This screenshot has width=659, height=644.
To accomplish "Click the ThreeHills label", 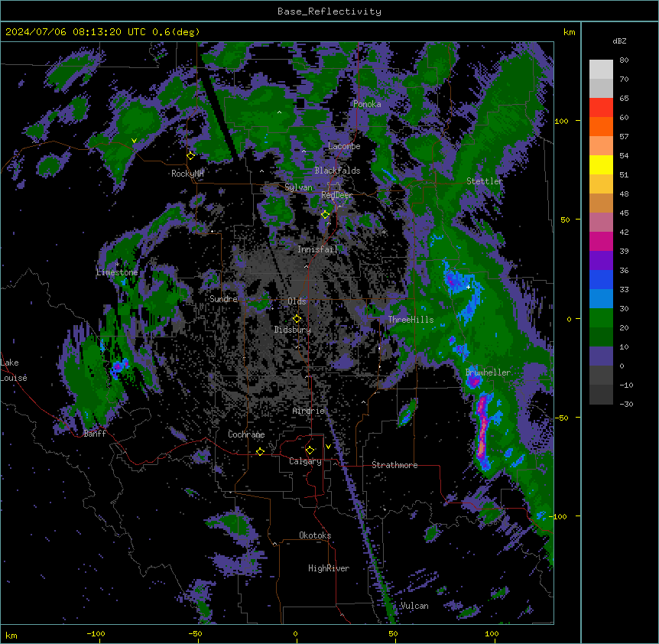I will pos(411,320).
